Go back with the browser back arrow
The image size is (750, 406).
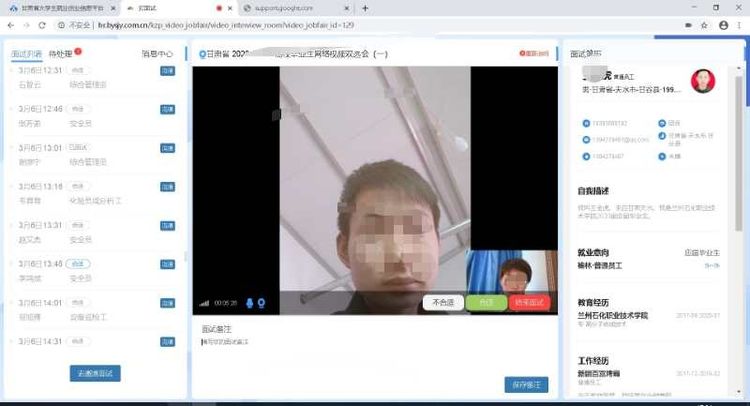11,25
